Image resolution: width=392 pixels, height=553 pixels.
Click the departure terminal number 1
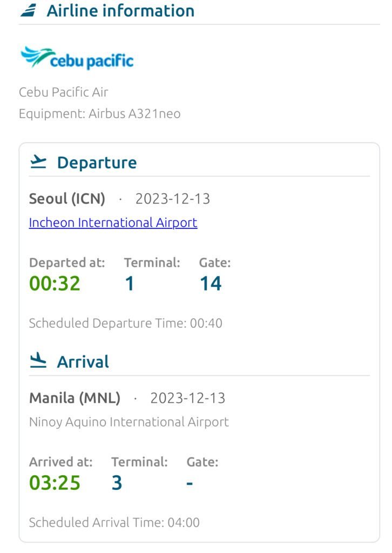pyautogui.click(x=130, y=284)
